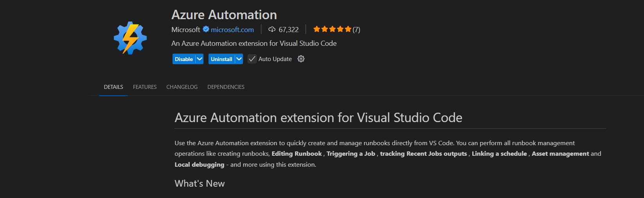Click the install count cloud icon
The height and width of the screenshot is (198, 644).
pyautogui.click(x=272, y=29)
